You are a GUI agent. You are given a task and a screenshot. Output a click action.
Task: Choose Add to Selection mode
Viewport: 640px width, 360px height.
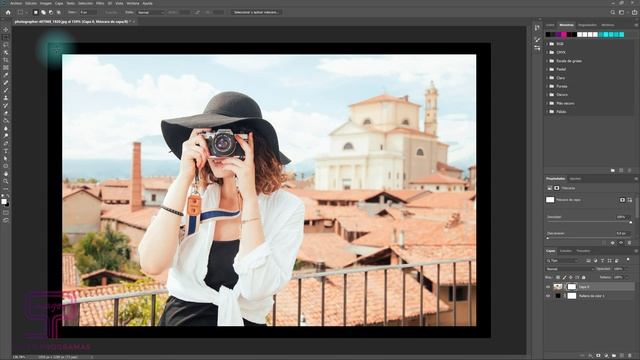[x=43, y=13]
